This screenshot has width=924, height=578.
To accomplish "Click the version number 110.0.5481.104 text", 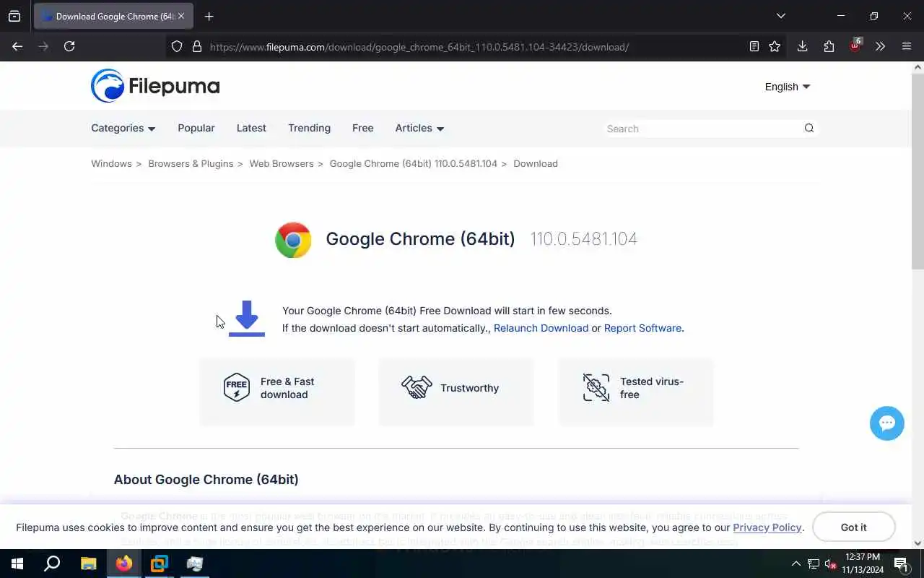I will [584, 239].
